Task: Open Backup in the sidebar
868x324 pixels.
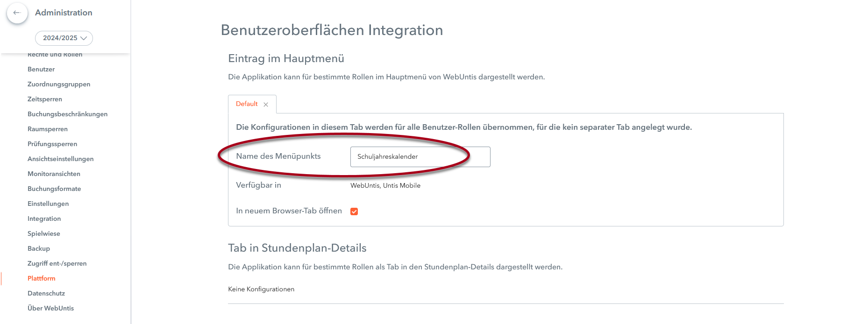Action: point(39,248)
